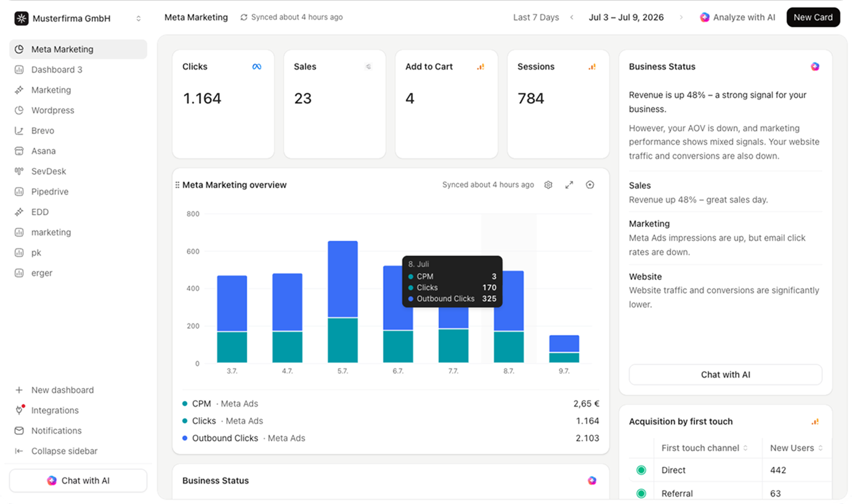Open the Last 7 Days range selector

point(536,17)
